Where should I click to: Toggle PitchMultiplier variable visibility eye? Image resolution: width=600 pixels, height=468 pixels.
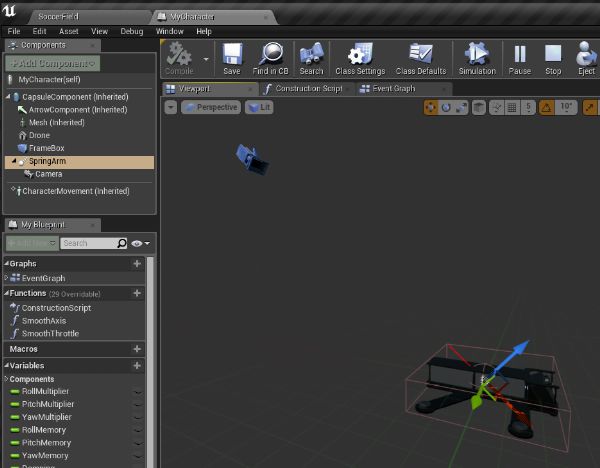click(x=138, y=404)
